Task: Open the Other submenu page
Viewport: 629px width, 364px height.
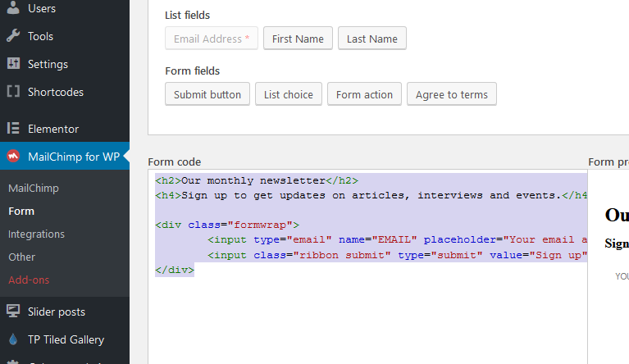Action: (22, 257)
